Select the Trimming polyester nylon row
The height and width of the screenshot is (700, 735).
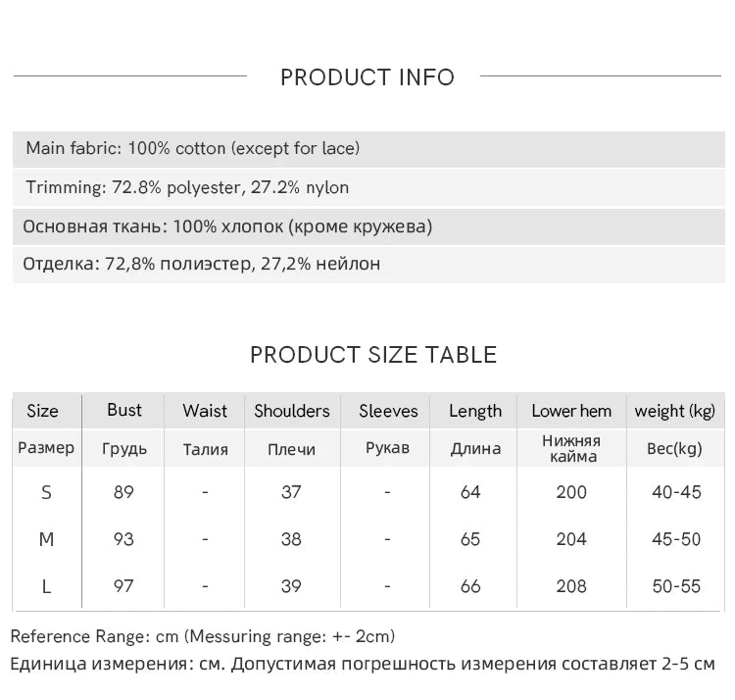pyautogui.click(x=368, y=187)
